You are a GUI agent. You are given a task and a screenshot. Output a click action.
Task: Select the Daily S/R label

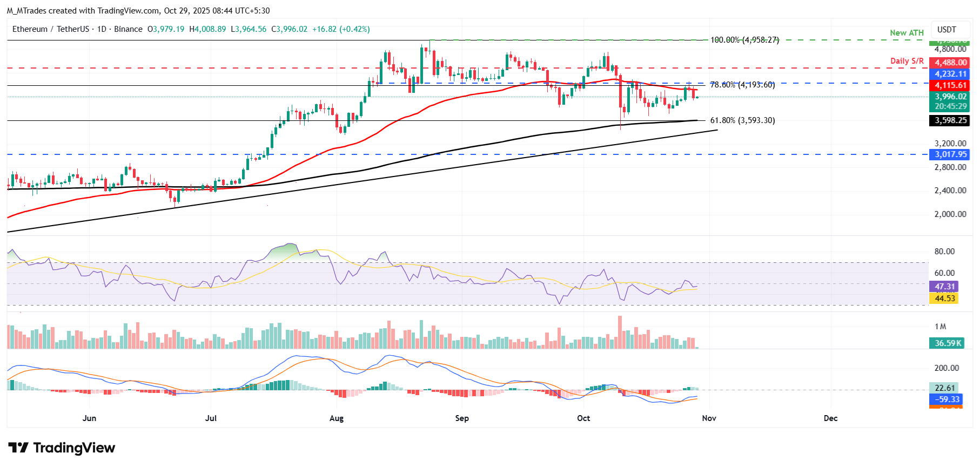907,61
